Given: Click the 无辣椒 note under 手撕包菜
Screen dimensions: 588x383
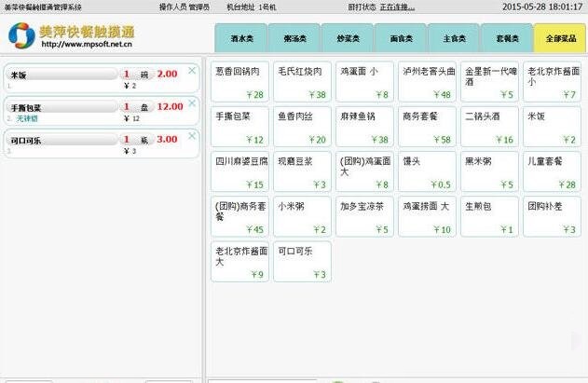Looking at the screenshot, I should coord(27,119).
